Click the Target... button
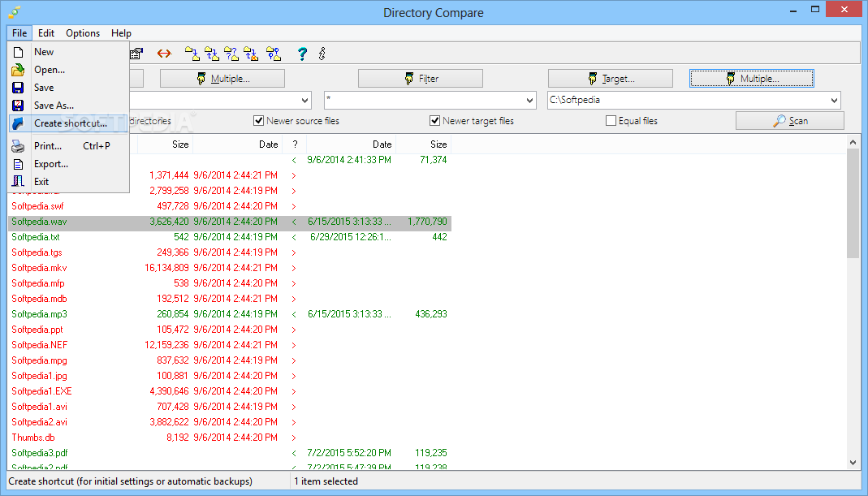Screen dimensions: 868x496 click(x=611, y=79)
